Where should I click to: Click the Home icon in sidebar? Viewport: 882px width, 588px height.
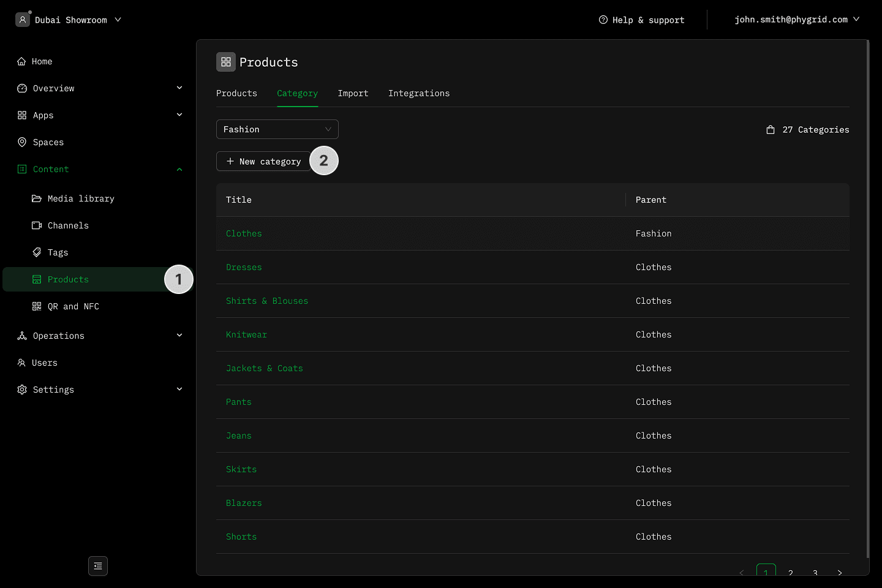(21, 61)
